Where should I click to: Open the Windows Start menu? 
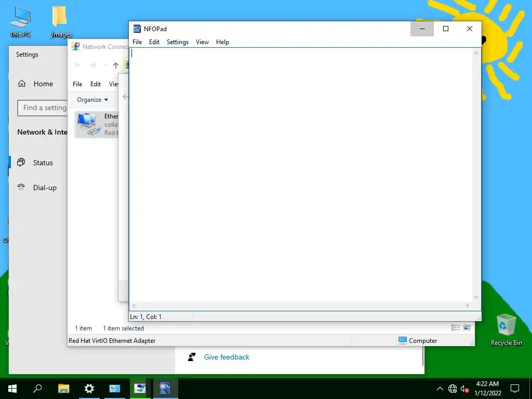pyautogui.click(x=12, y=389)
